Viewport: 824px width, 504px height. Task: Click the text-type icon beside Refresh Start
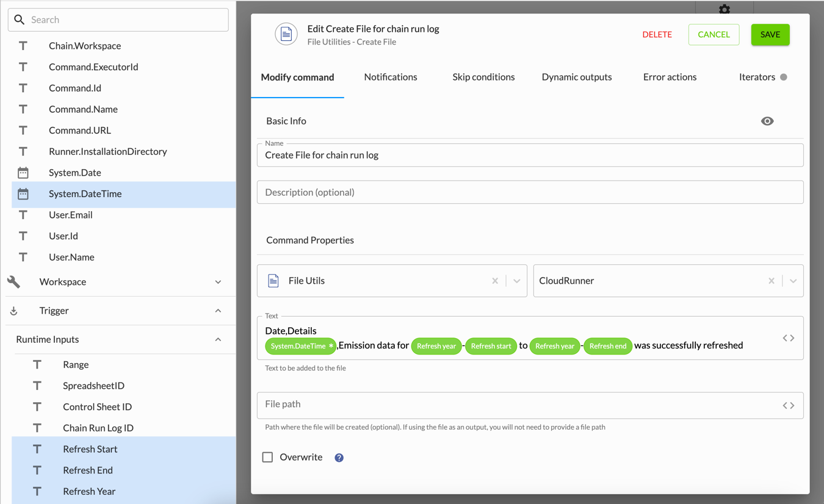coord(37,449)
